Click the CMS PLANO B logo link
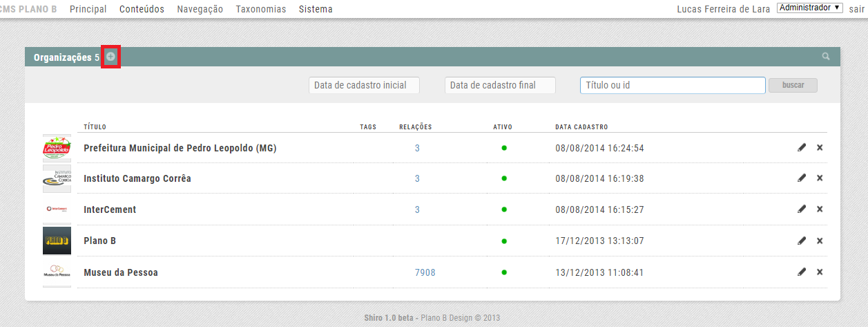This screenshot has width=868, height=327. [29, 9]
